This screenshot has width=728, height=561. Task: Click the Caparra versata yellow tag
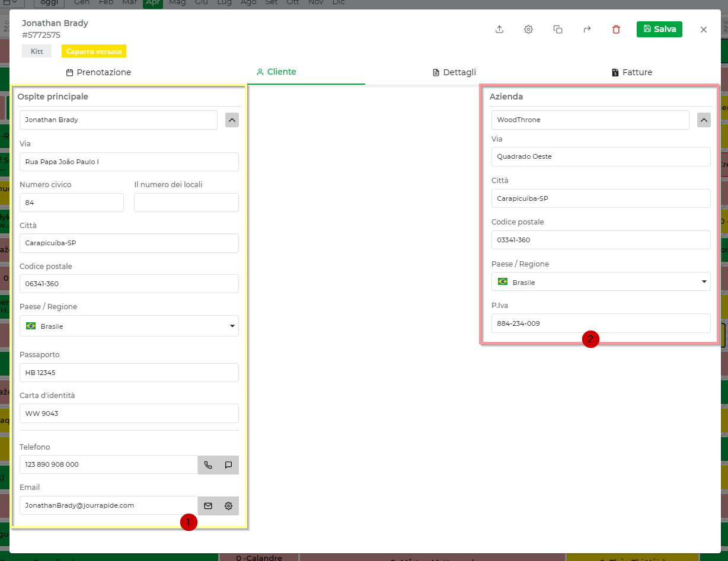coord(94,52)
